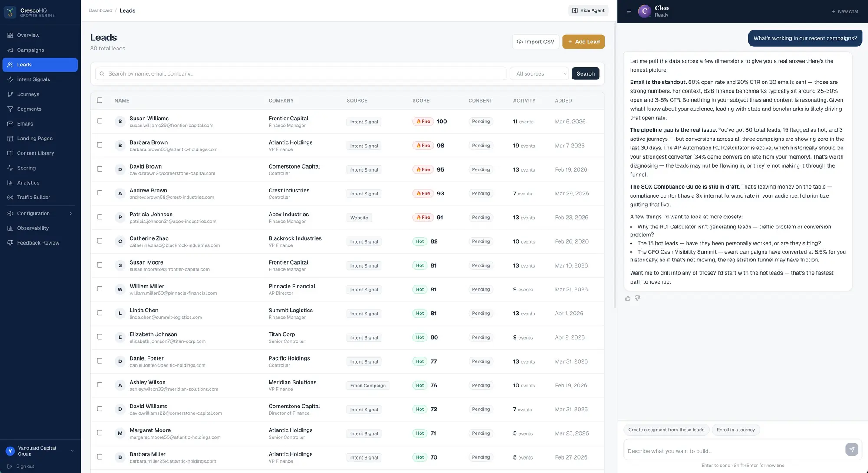Click the Scoring pulse icon
This screenshot has height=473, width=868.
(x=10, y=168)
